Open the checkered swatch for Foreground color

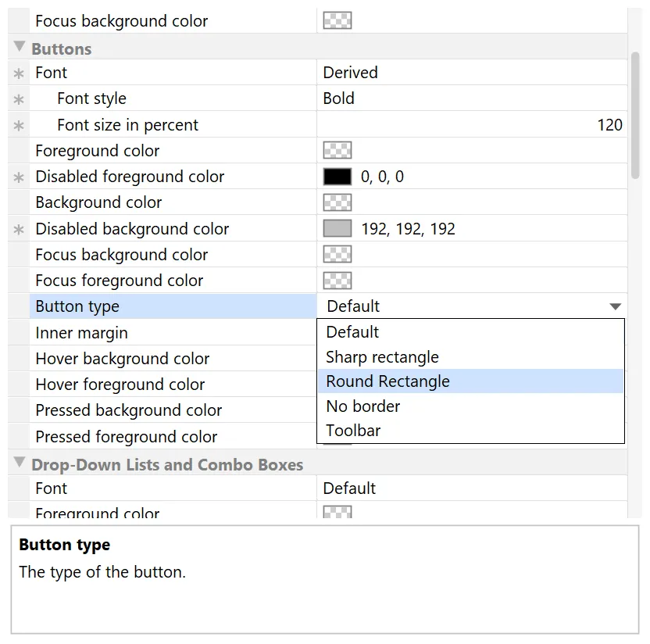click(337, 150)
